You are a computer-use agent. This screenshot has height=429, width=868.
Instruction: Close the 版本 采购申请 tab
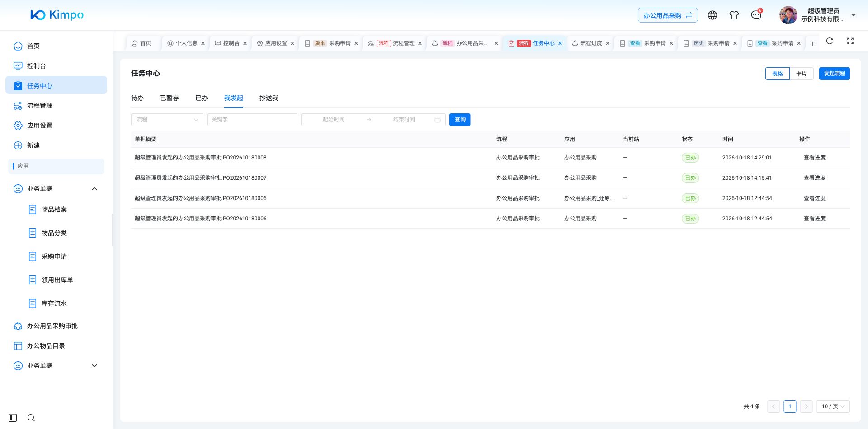(x=356, y=43)
